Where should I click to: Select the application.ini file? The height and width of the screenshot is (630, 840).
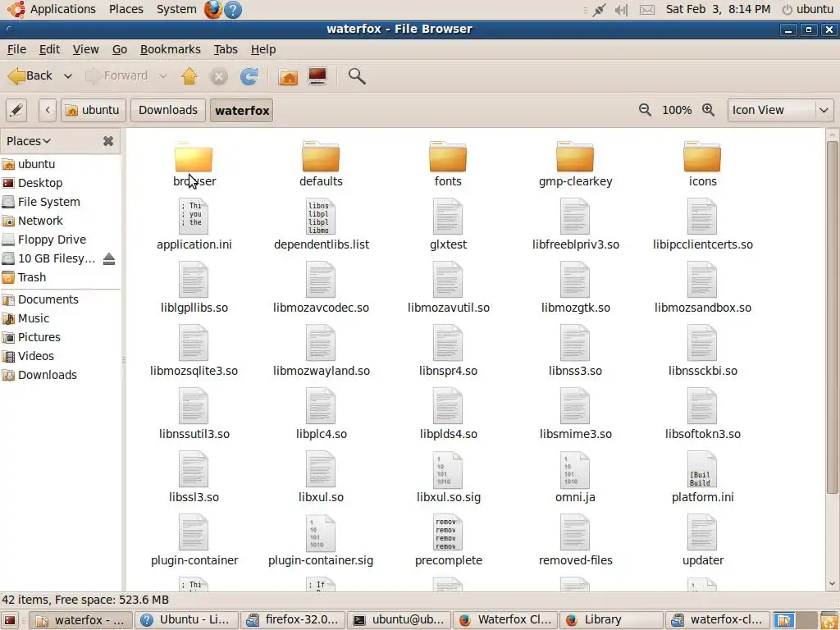(x=194, y=225)
